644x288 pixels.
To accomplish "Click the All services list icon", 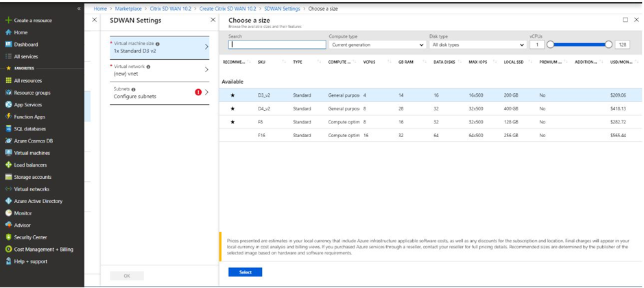I will click(8, 56).
